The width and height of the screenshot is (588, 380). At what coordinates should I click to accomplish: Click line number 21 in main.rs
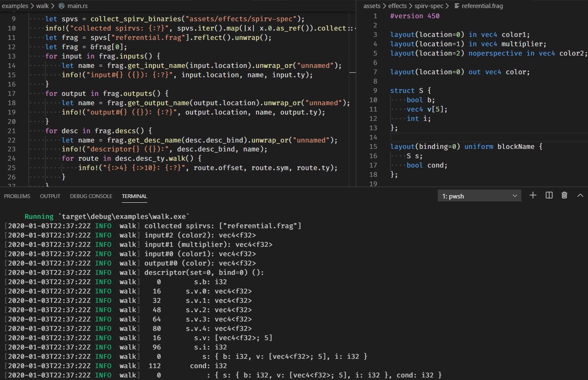click(11, 131)
